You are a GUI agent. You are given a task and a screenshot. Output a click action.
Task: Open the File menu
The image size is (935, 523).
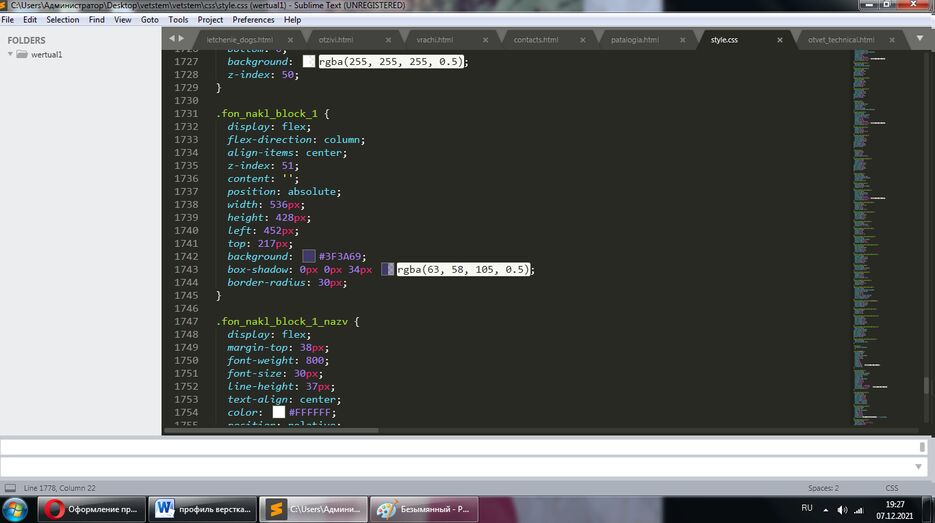[8, 20]
